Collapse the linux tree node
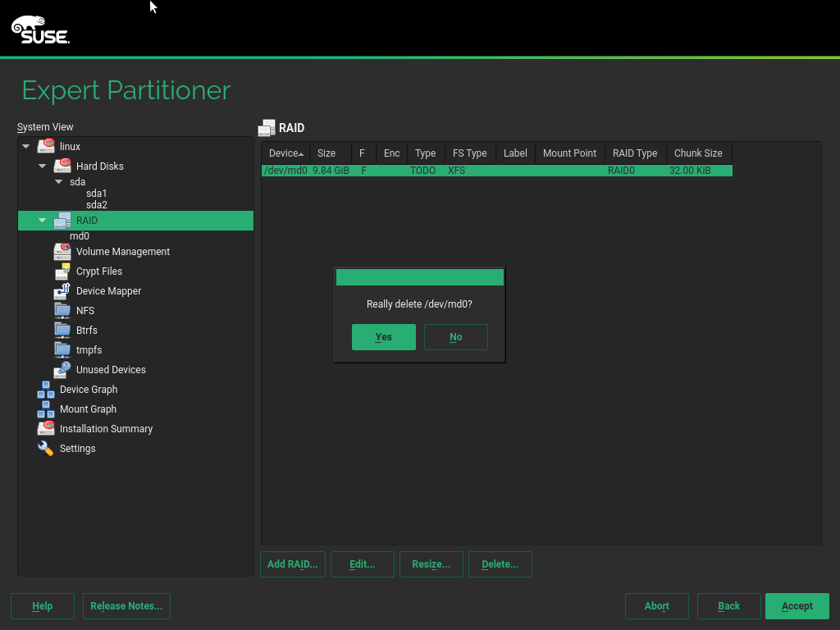Image resolution: width=840 pixels, height=630 pixels. tap(26, 147)
